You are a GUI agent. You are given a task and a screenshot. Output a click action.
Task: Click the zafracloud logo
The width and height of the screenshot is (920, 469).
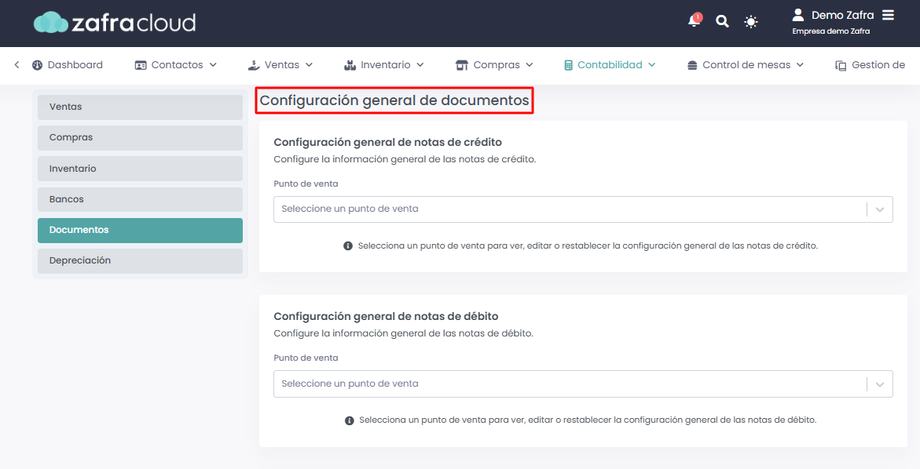(115, 23)
